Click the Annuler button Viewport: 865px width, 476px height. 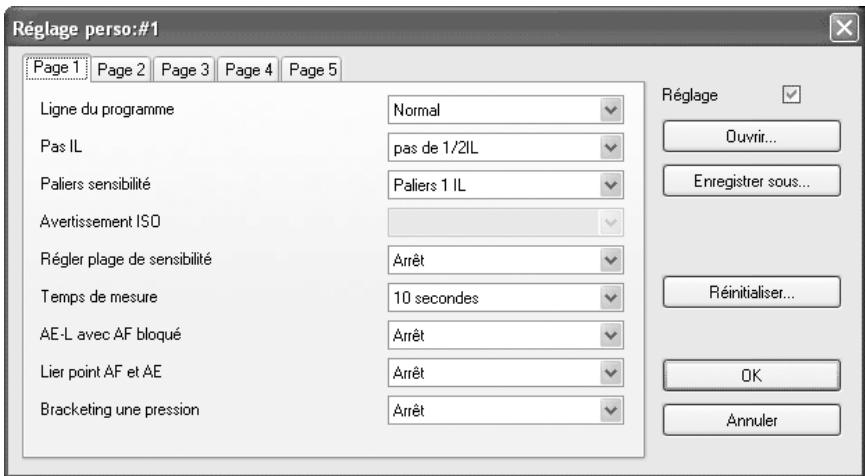click(751, 420)
